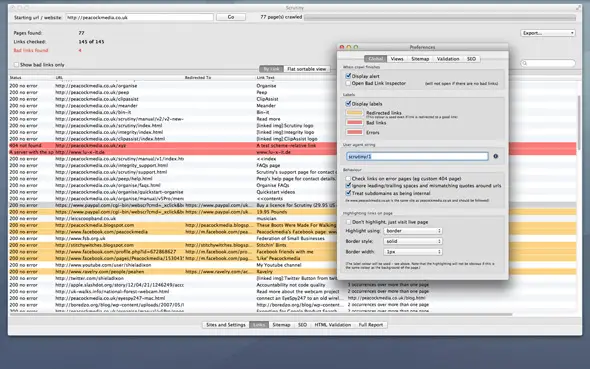Enable Open Bad Link Inspector checkbox
Image resolution: width=590 pixels, height=369 pixels.
(x=348, y=83)
